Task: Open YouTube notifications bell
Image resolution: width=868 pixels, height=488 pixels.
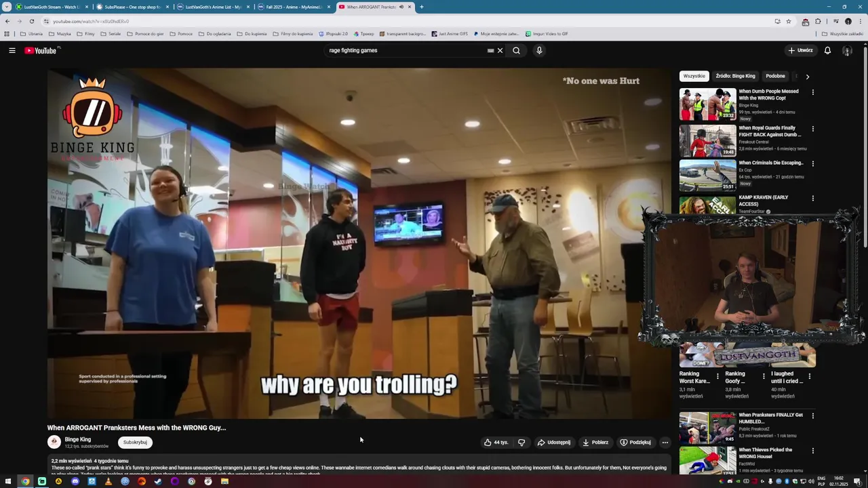Action: point(827,50)
